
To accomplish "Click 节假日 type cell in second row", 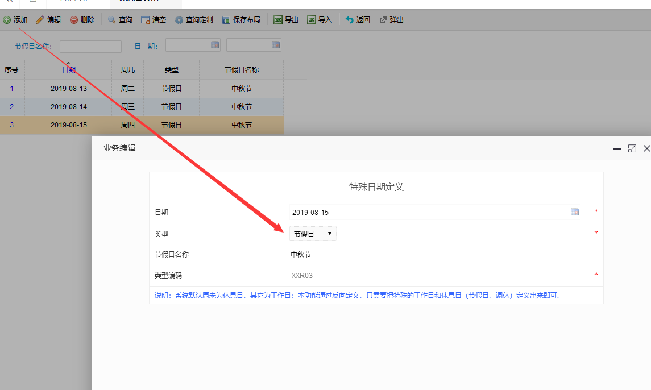I will point(171,107).
